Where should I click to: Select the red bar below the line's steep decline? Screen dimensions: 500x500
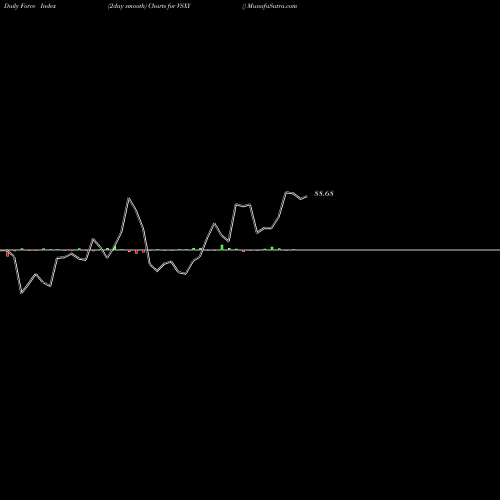(136, 252)
